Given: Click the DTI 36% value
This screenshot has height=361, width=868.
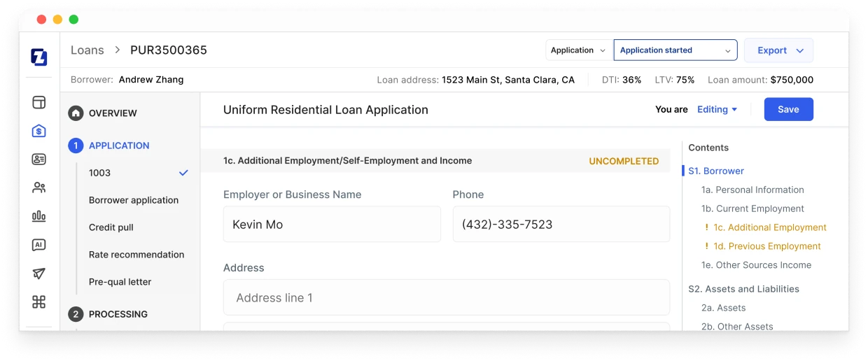Looking at the screenshot, I should 632,80.
